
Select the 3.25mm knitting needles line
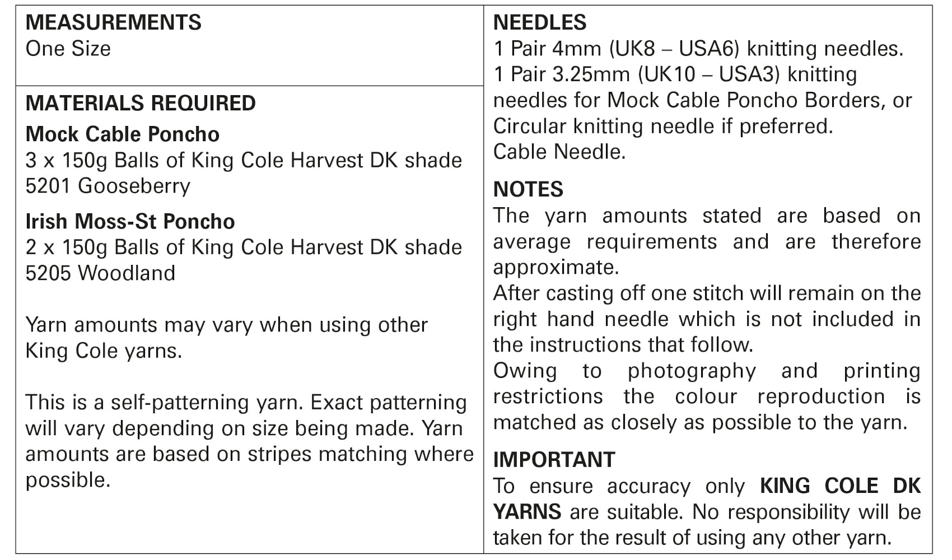point(703,100)
